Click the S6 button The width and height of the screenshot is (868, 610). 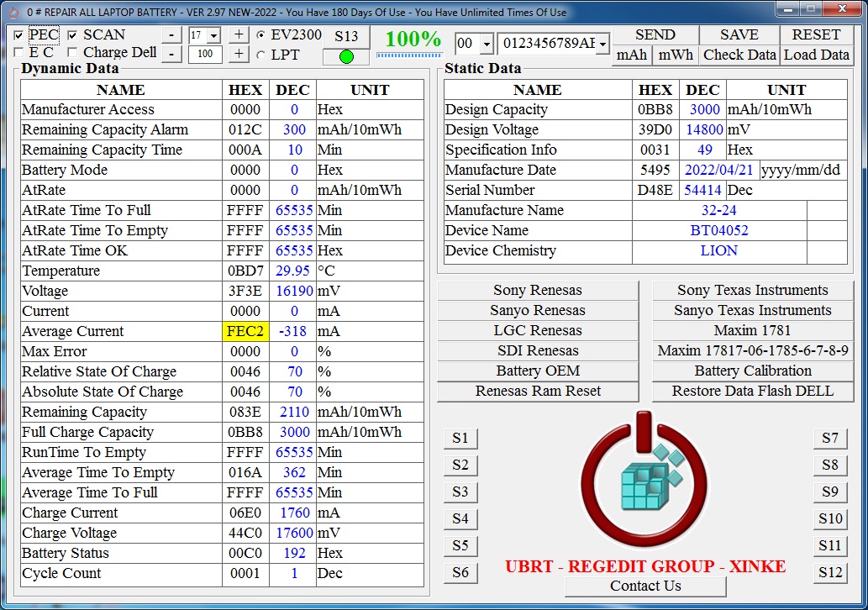point(460,572)
